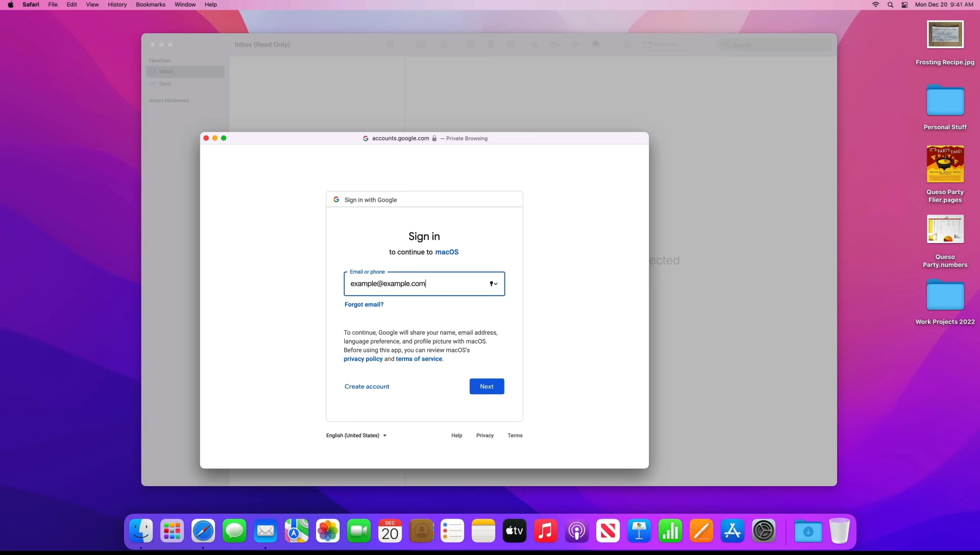Screen dimensions: 980x555
Task: Open FaceTime app in the dock
Action: pos(359,531)
